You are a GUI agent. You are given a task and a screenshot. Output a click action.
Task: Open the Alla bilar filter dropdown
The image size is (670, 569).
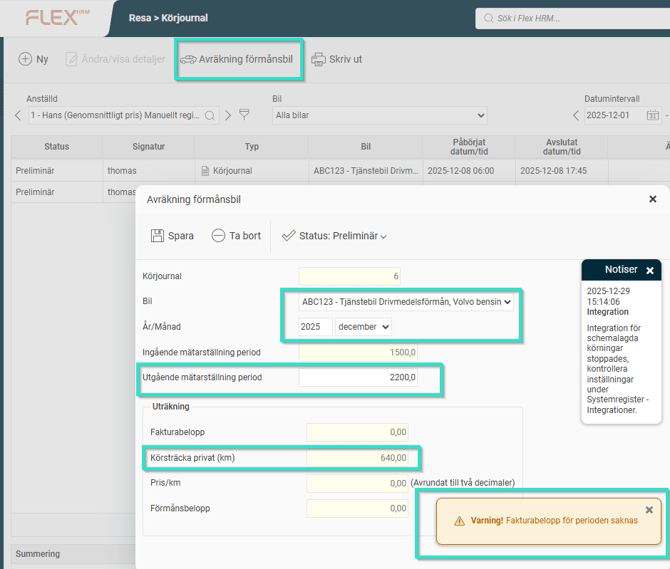click(379, 116)
